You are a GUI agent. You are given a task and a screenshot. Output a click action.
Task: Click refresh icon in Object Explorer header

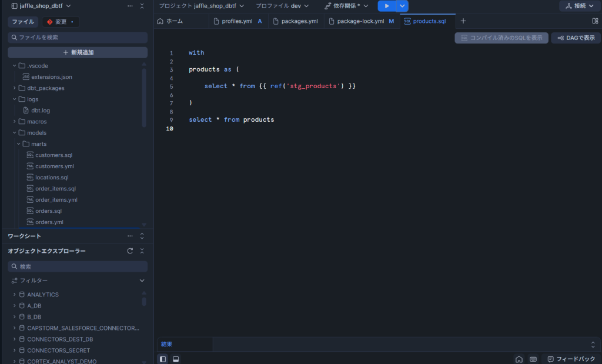pos(130,251)
